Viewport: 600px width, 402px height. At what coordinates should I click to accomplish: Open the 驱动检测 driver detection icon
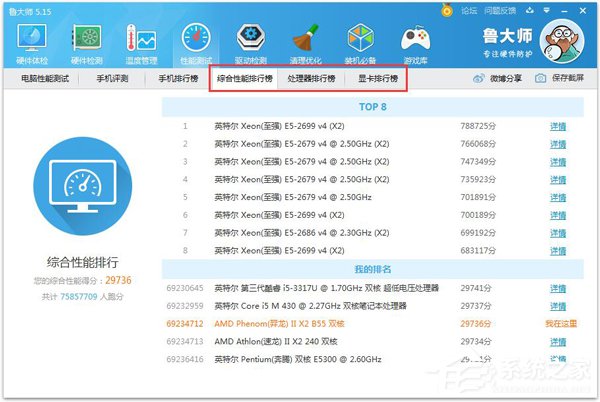tap(251, 37)
